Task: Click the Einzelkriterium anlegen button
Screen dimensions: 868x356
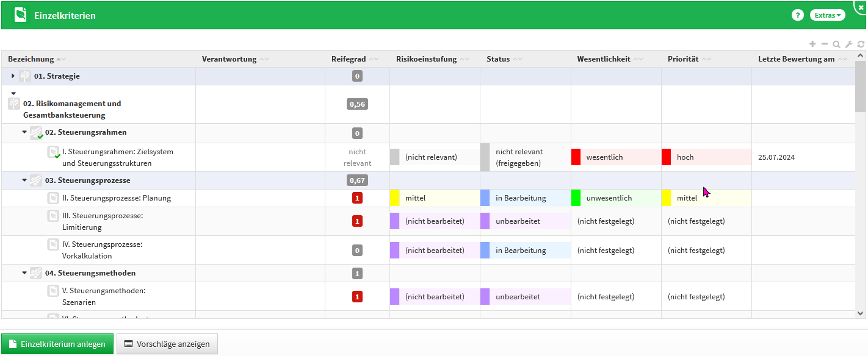Action: (x=57, y=344)
